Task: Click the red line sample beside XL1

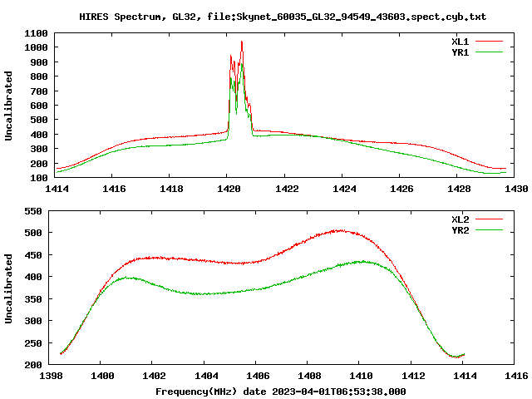Action: point(489,42)
